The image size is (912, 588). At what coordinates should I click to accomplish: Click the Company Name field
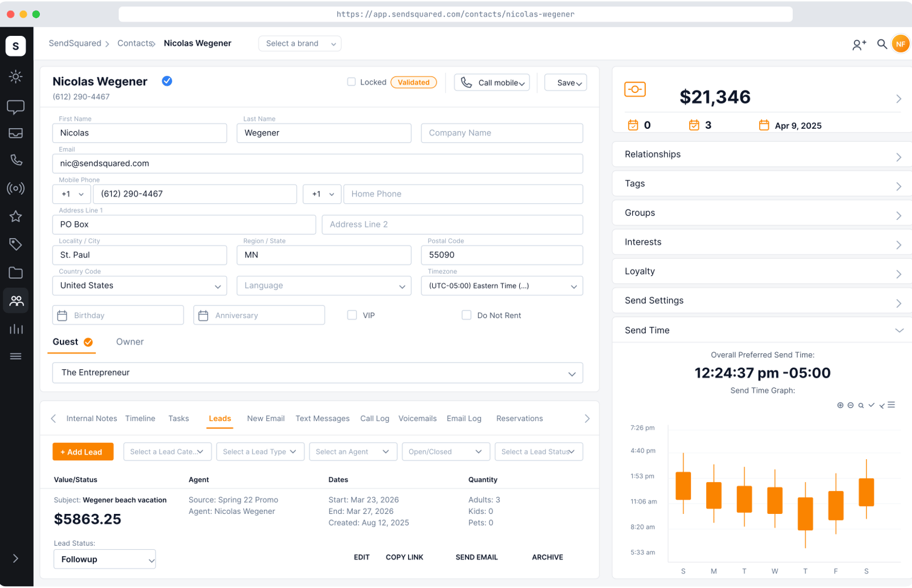[x=502, y=133]
